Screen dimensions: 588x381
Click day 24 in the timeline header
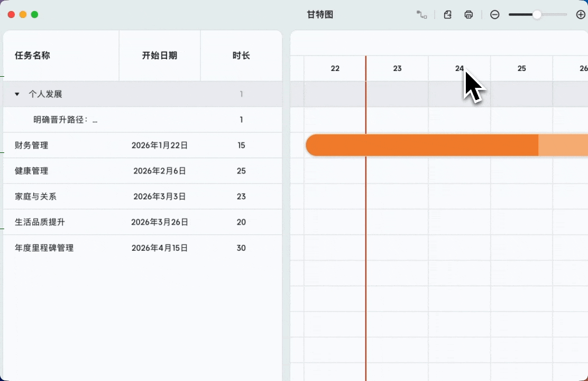459,68
